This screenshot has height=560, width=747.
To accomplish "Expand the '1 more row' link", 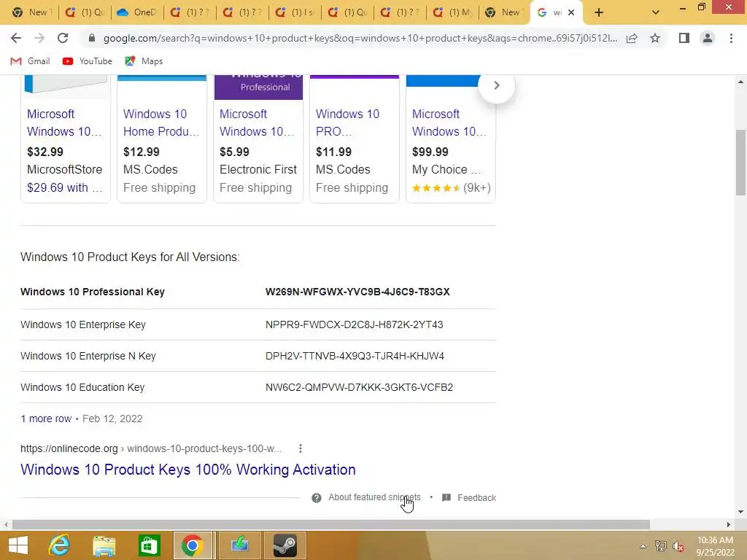I will click(x=46, y=419).
